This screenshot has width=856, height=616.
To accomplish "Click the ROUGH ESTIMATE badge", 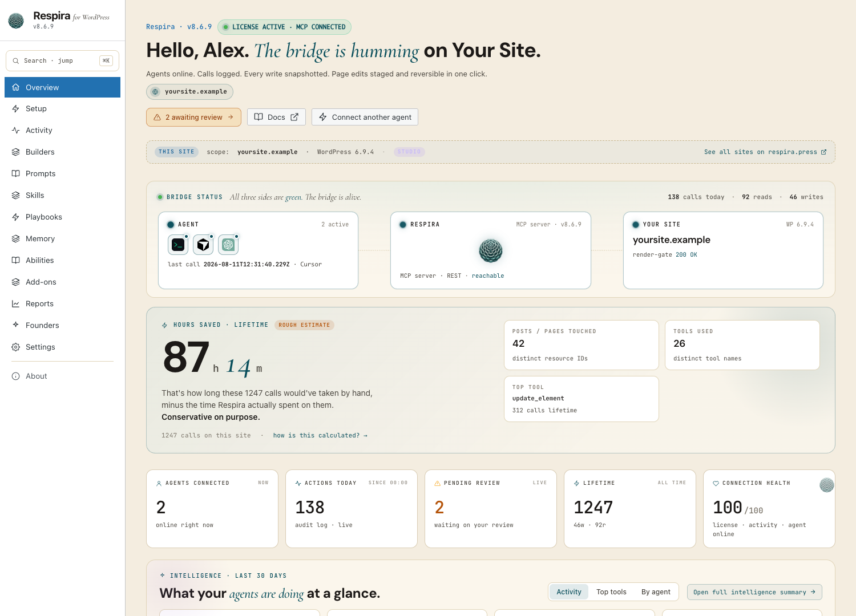I will click(x=304, y=325).
